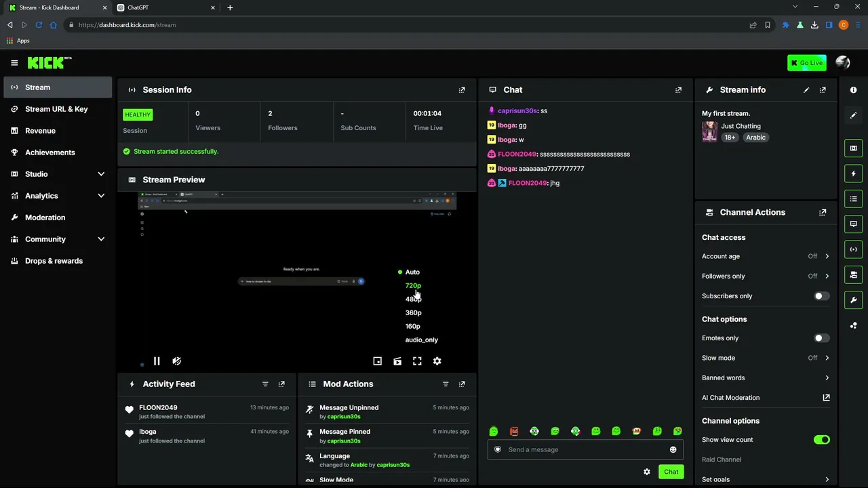Click the Kick logo
Screen dimensions: 868x488
click(x=50, y=63)
